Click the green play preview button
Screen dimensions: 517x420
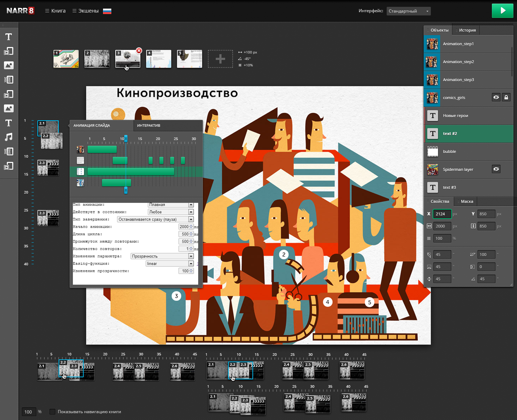coord(503,11)
